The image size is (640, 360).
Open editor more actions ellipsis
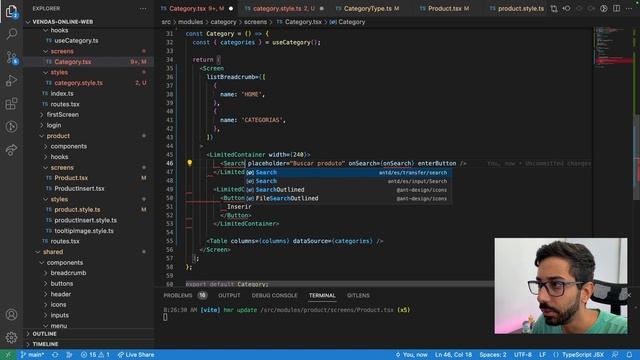coord(629,9)
